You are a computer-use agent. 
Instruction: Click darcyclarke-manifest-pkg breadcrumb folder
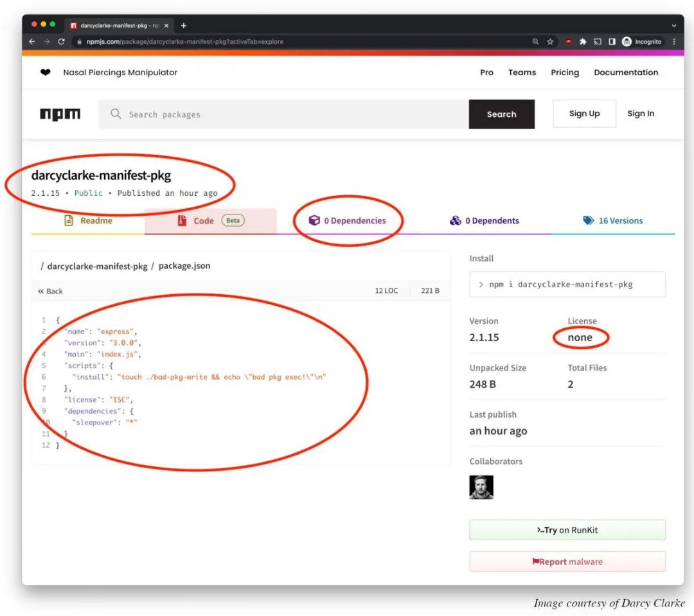pyautogui.click(x=98, y=266)
